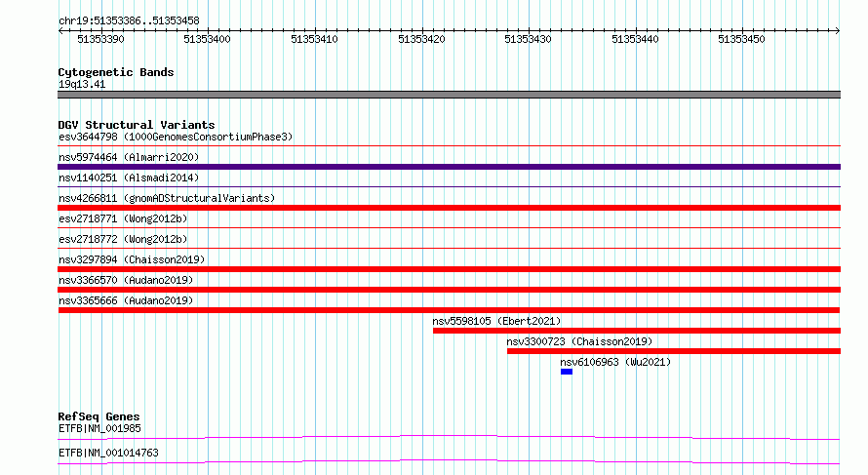The height and width of the screenshot is (475, 868).
Task: Open variant nsv5974464 (Almarri2020) label
Action: (129, 157)
